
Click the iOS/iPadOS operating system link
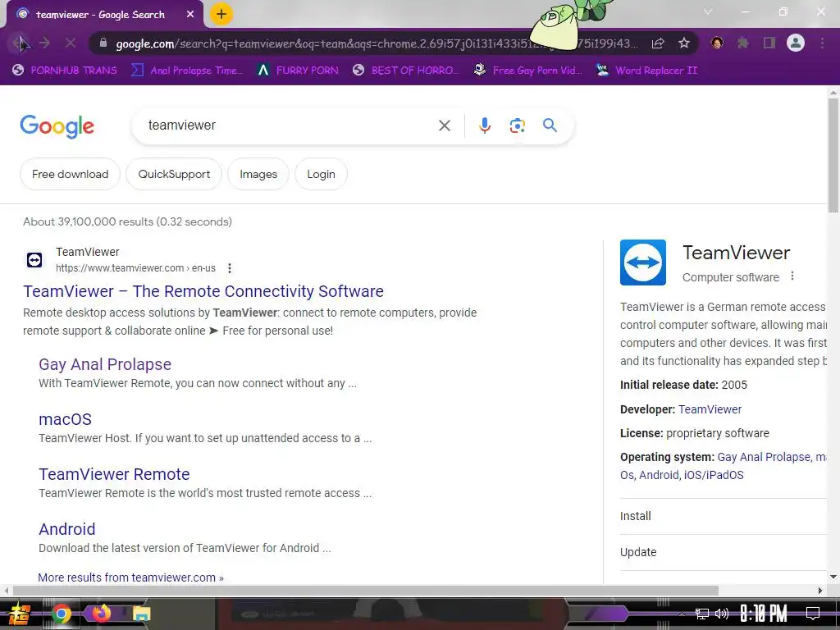click(714, 475)
